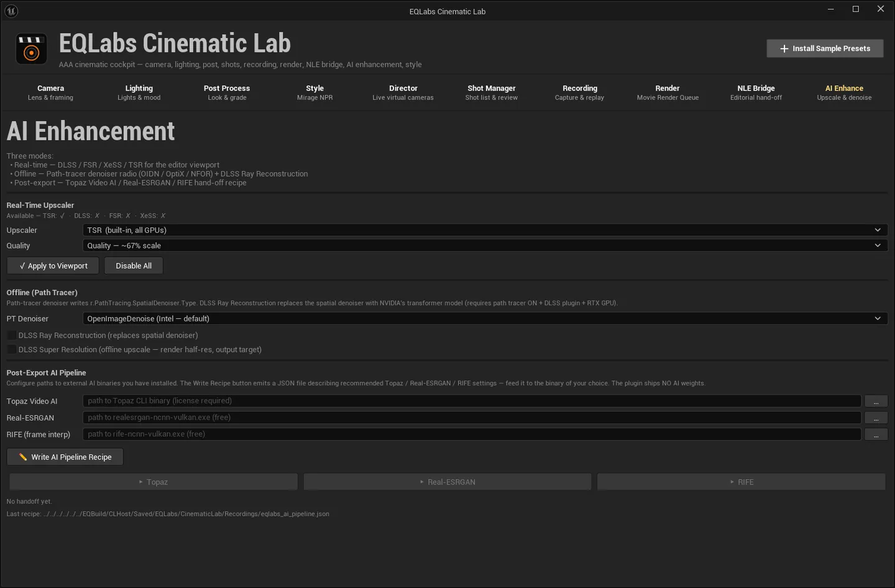The image size is (895, 588).
Task: Click Apply to Viewport button
Action: (x=53, y=266)
